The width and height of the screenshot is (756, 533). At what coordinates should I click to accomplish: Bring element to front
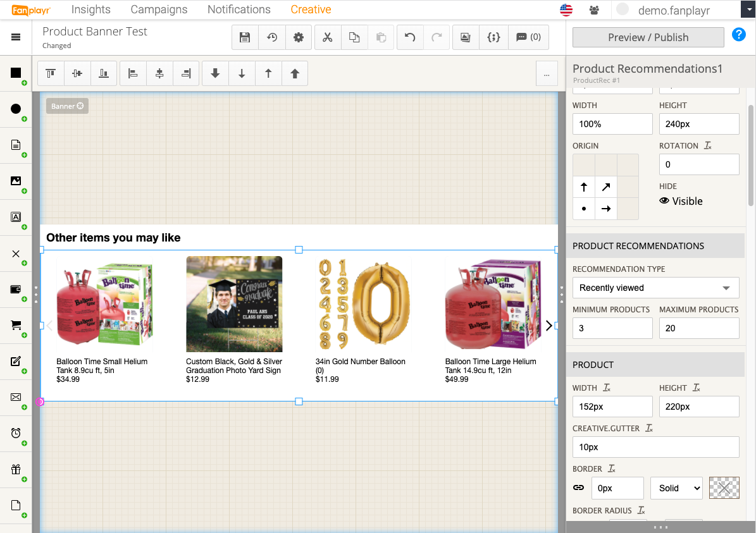click(295, 73)
